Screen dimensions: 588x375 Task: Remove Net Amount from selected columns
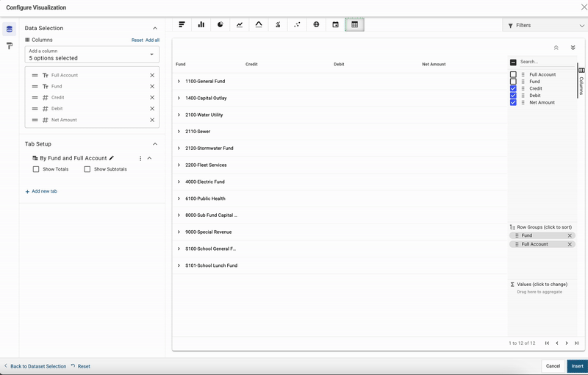pos(152,120)
